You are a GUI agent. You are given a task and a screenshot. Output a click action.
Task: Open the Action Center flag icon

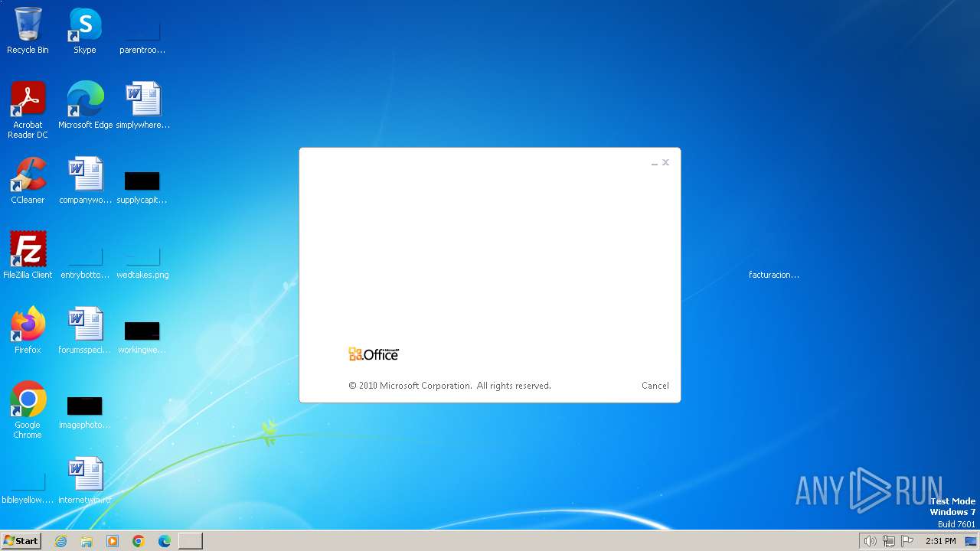(907, 541)
